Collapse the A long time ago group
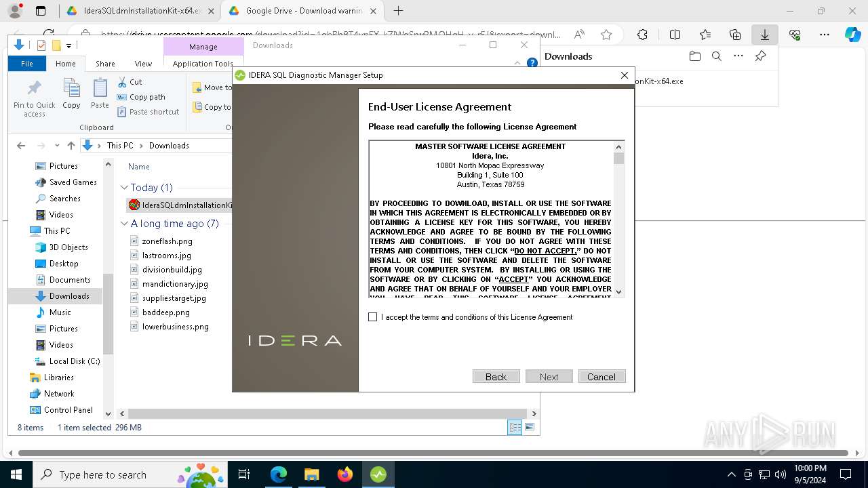This screenshot has width=868, height=488. tap(124, 224)
